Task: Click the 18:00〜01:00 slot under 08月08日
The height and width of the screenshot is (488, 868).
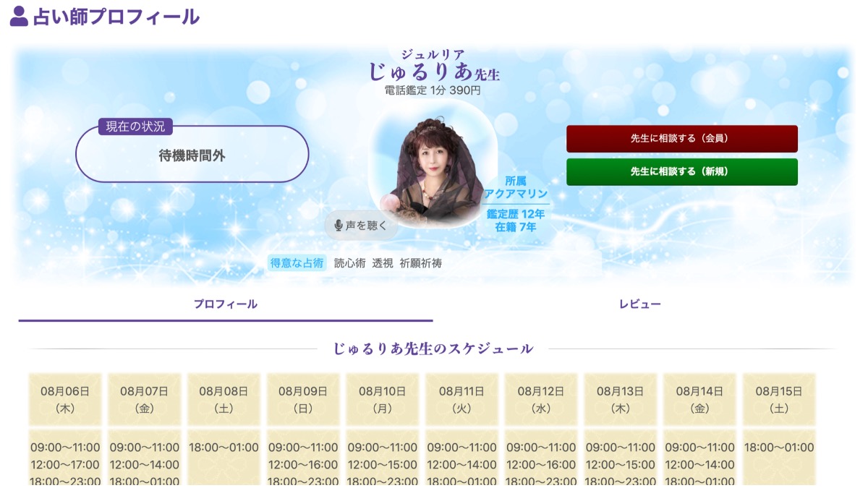Action: [x=224, y=448]
